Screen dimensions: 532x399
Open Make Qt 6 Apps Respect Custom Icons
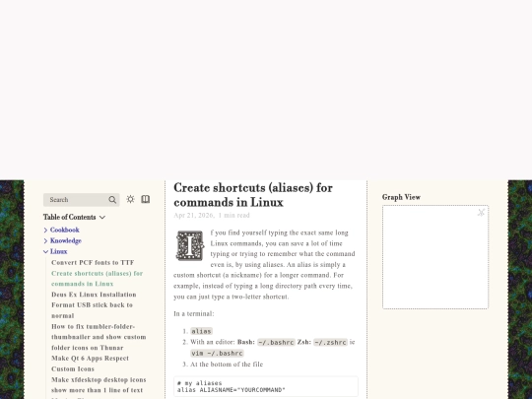[x=90, y=364]
